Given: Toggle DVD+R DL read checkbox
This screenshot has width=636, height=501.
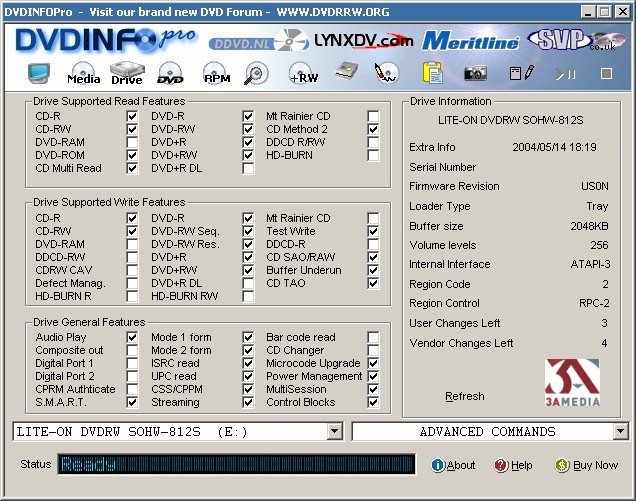Looking at the screenshot, I should (x=248, y=168).
